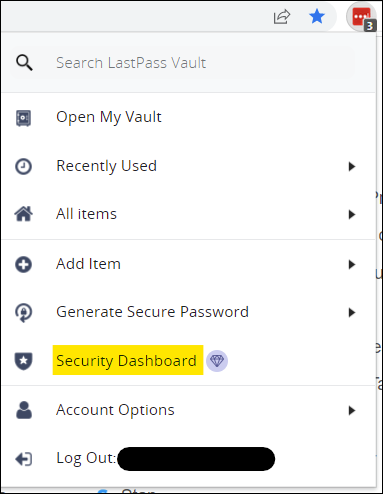Click the clock icon for Recently Used
This screenshot has height=494, width=383.
coord(23,166)
